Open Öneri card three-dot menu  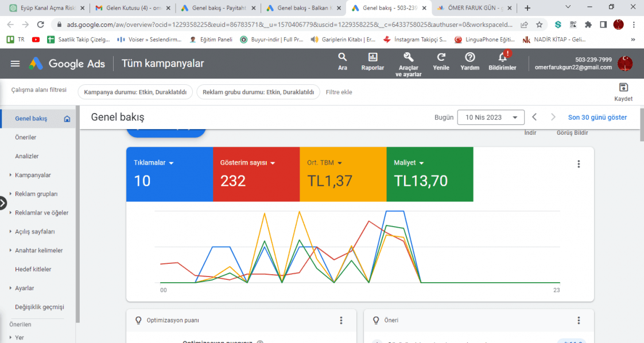(579, 321)
